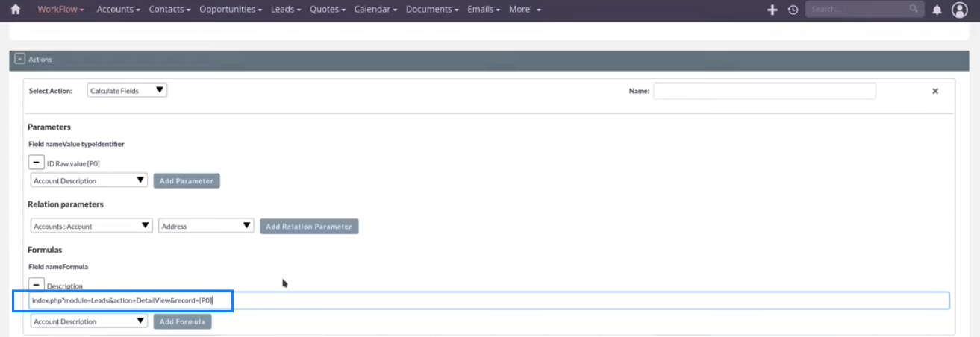980x337 pixels.
Task: Click the search magnifier icon
Action: pyautogui.click(x=914, y=9)
